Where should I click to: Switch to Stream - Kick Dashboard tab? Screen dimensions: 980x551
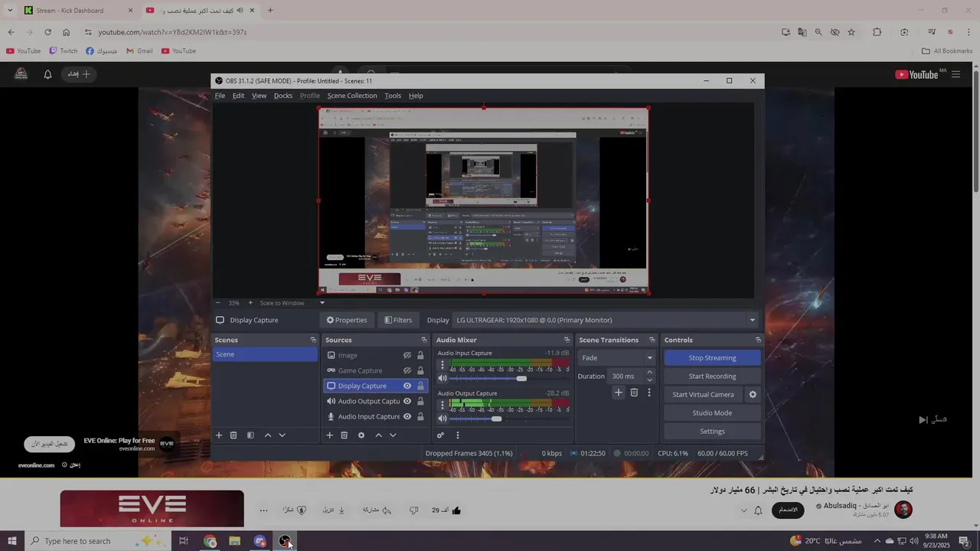point(70,11)
